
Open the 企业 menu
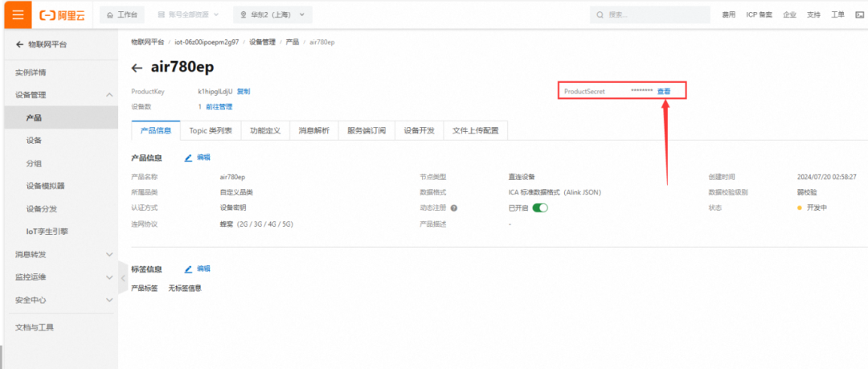789,15
